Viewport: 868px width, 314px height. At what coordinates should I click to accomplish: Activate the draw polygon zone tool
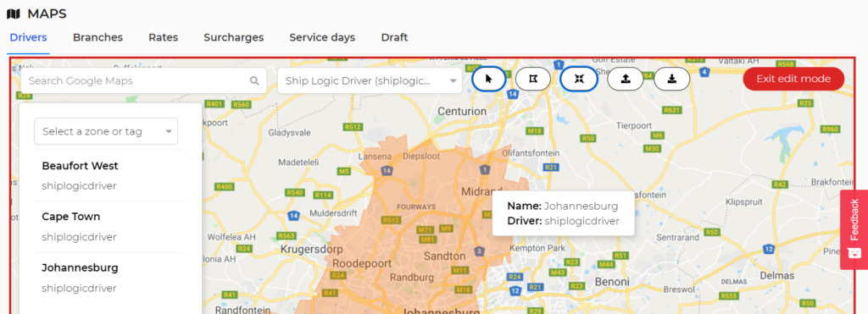coord(533,79)
